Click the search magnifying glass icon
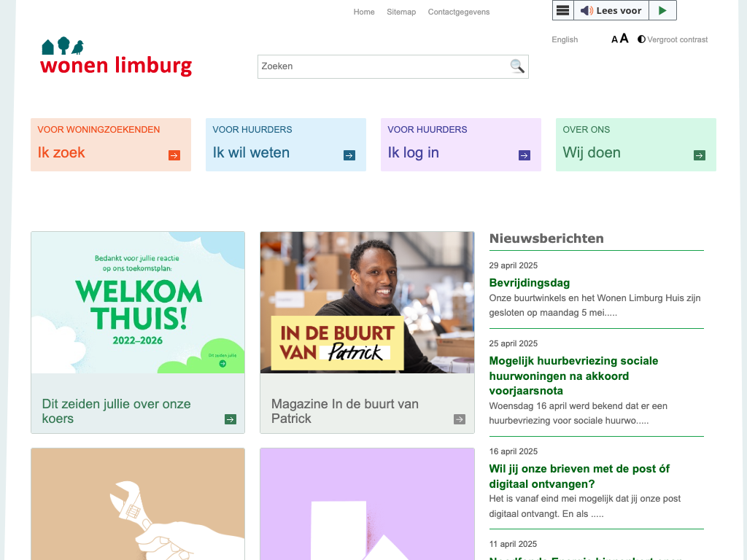747x560 pixels. tap(517, 66)
